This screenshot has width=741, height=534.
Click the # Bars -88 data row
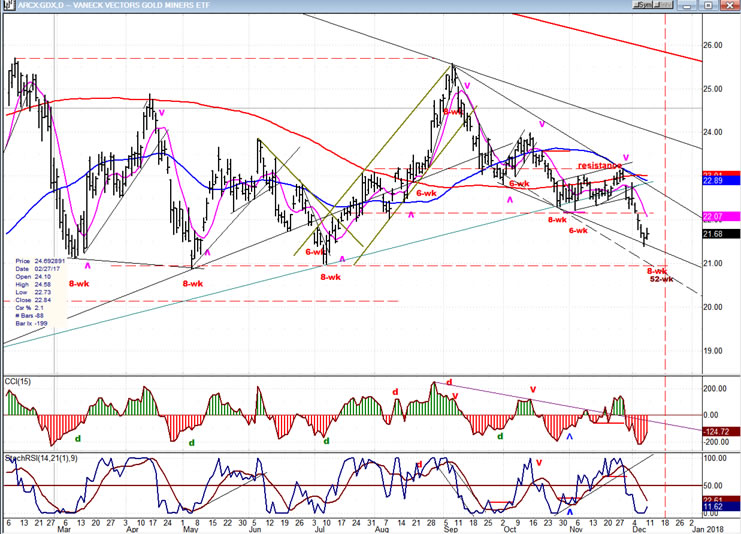tap(30, 316)
